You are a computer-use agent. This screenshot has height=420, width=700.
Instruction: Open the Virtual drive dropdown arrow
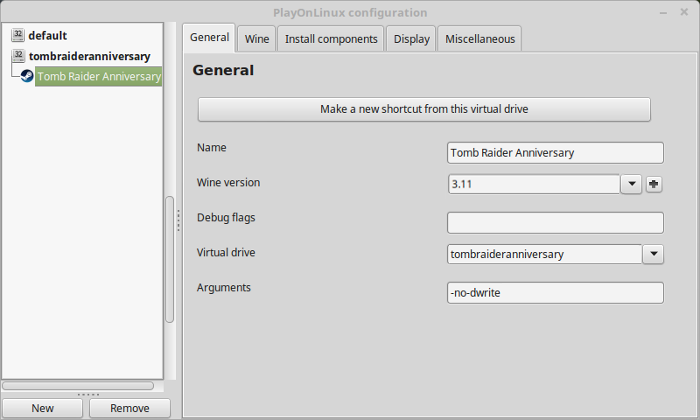654,254
